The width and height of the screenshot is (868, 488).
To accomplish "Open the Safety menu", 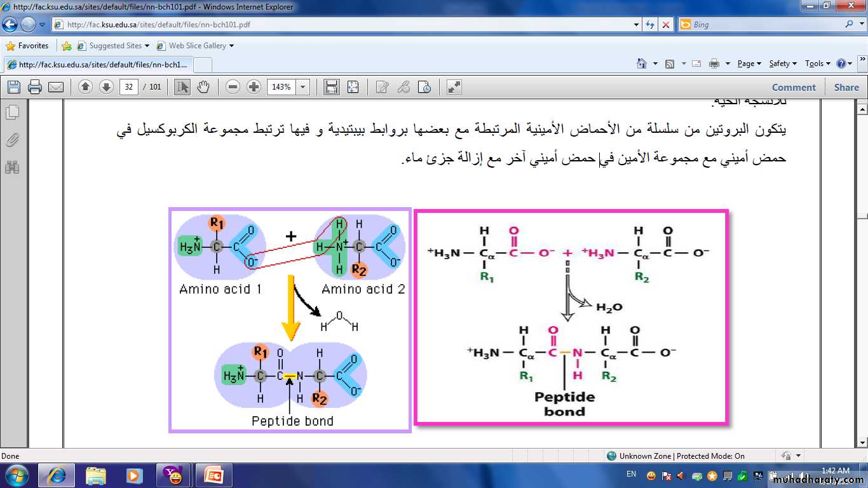I will coord(783,64).
